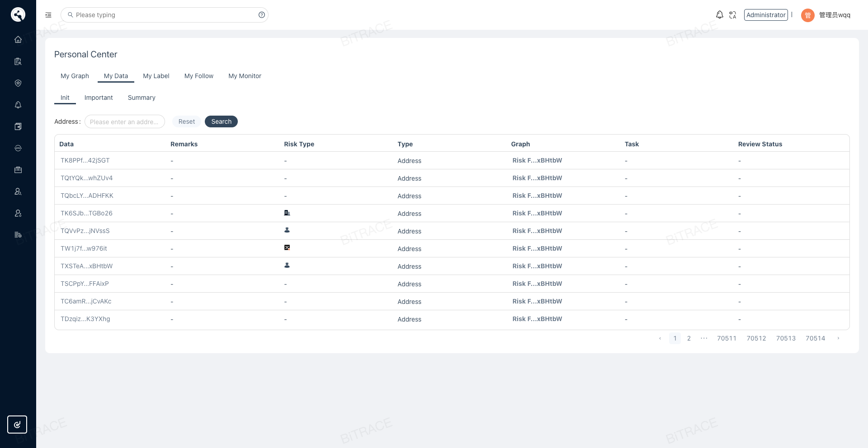Click the person risk icon for TQVvPz...jNVssS
Screen dimensions: 868x448
(x=287, y=230)
